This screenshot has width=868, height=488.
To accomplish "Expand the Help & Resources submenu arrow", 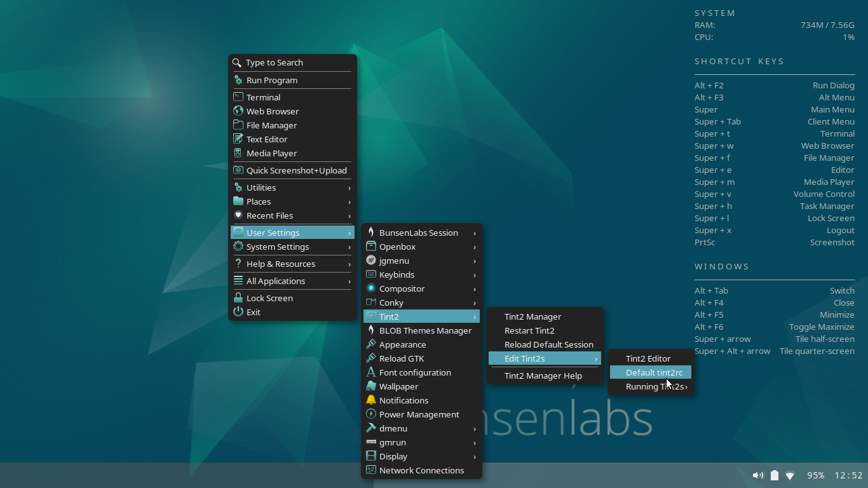I will coord(349,264).
